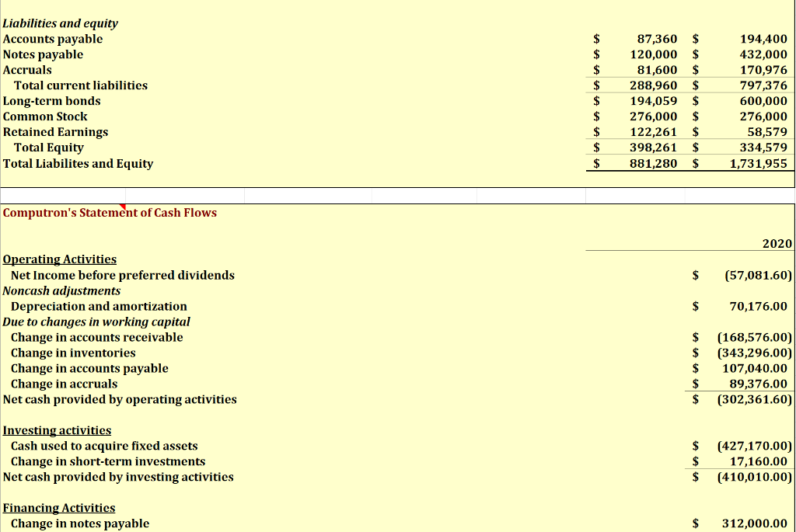Click the accounts payable value 194,400
Image resolution: width=796 pixels, height=532 pixels.
[763, 39]
